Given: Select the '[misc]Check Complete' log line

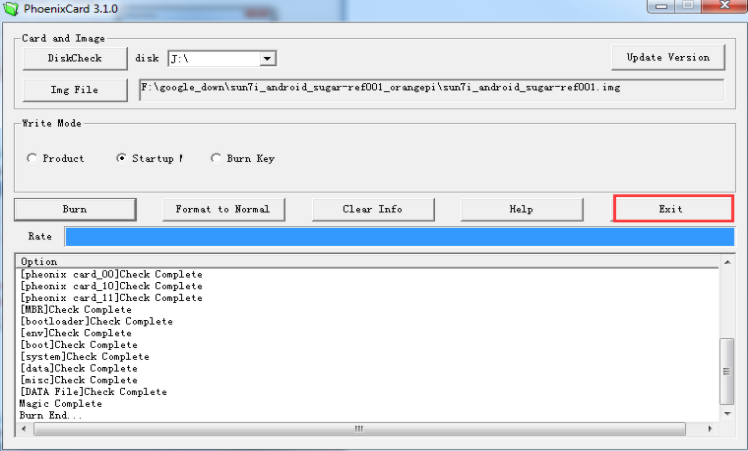Looking at the screenshot, I should (x=79, y=380).
